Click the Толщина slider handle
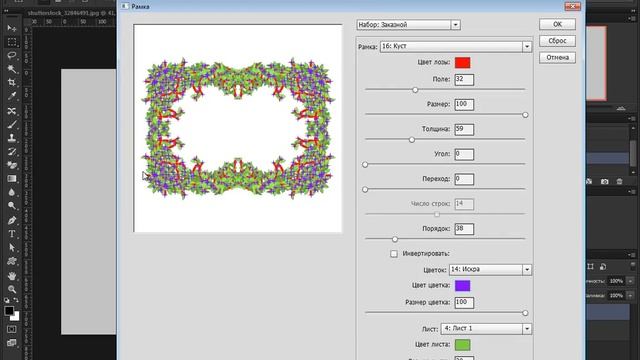The height and width of the screenshot is (360, 640). (x=412, y=140)
